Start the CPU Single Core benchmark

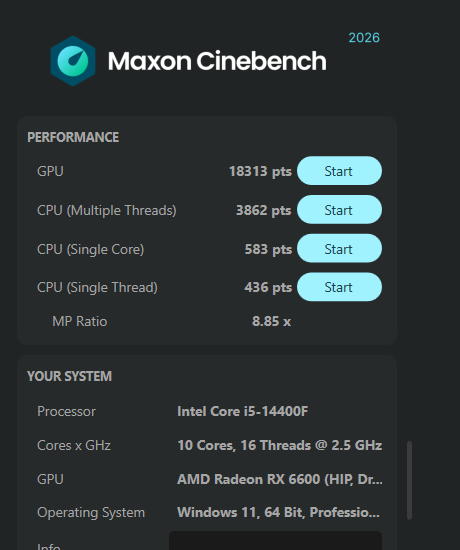[339, 249]
